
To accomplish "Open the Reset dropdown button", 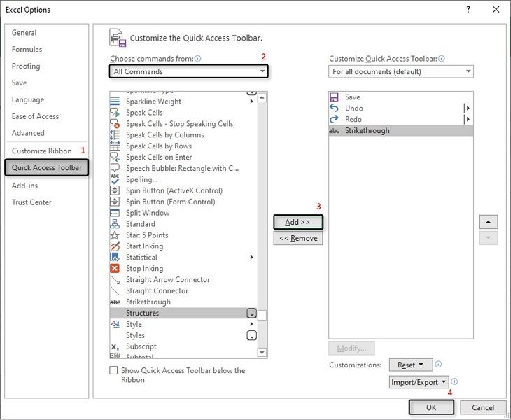I will click(411, 365).
